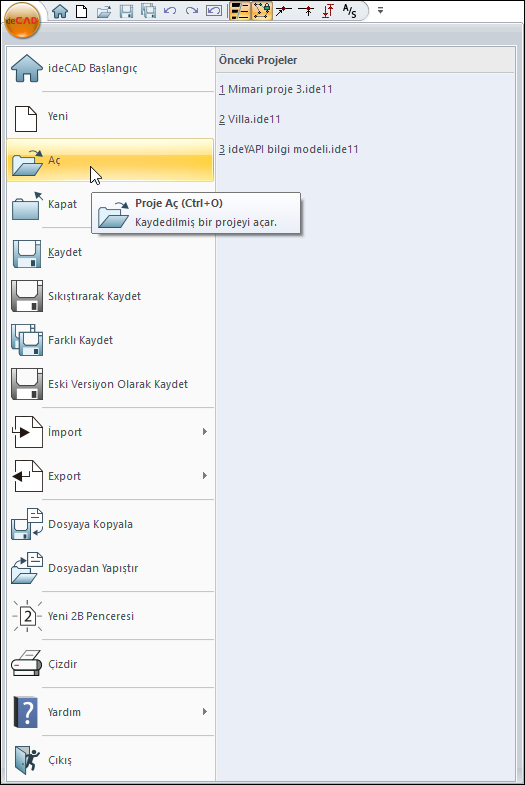Viewport: 525px width, 785px height.
Task: Click the red dimension arrows toolbar icon
Action: pos(328,11)
